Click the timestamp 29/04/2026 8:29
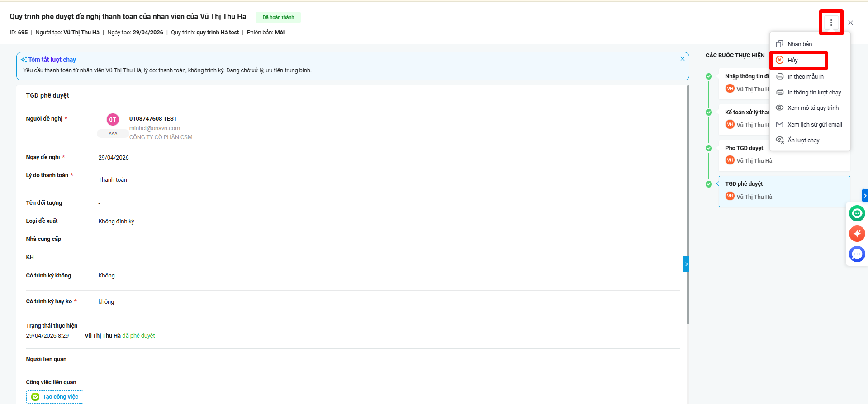Image resolution: width=868 pixels, height=404 pixels. [47, 336]
